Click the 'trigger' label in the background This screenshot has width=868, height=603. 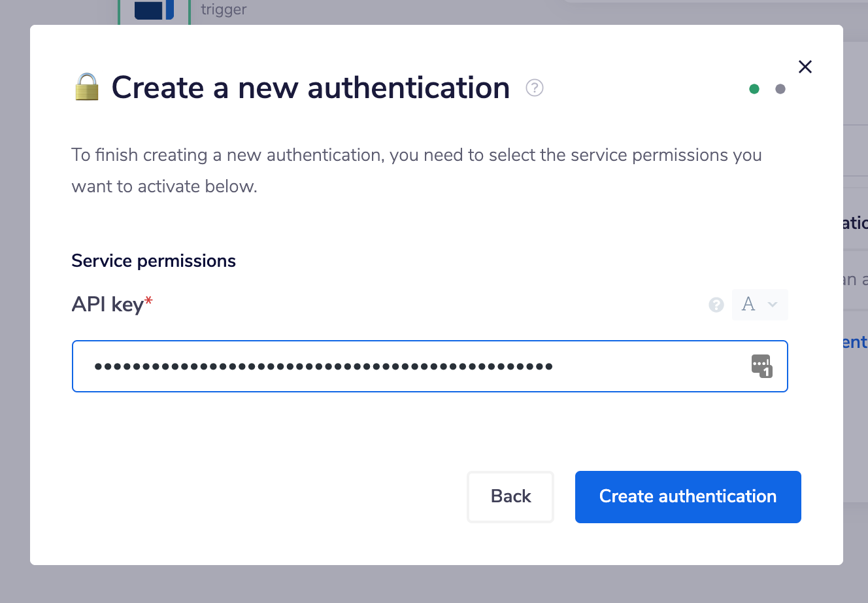(x=224, y=9)
